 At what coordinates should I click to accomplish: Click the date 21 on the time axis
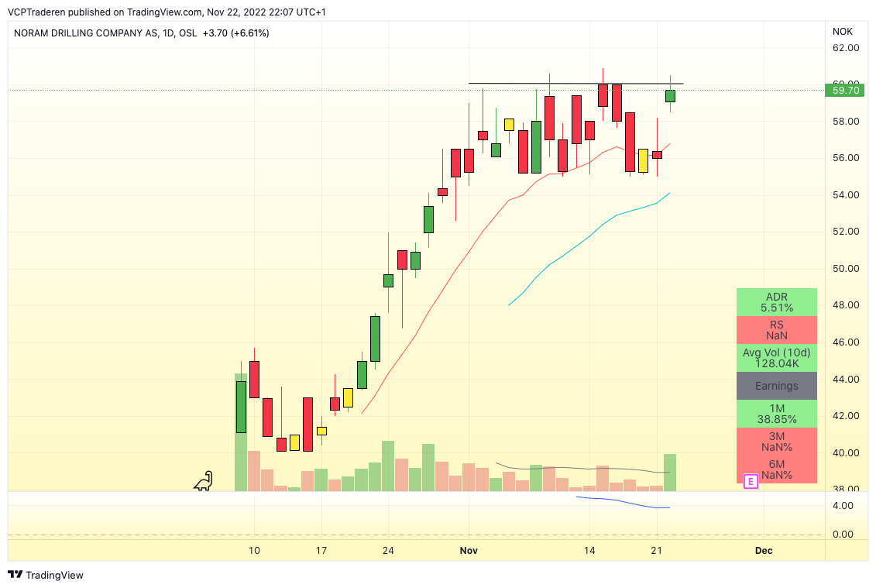click(657, 551)
